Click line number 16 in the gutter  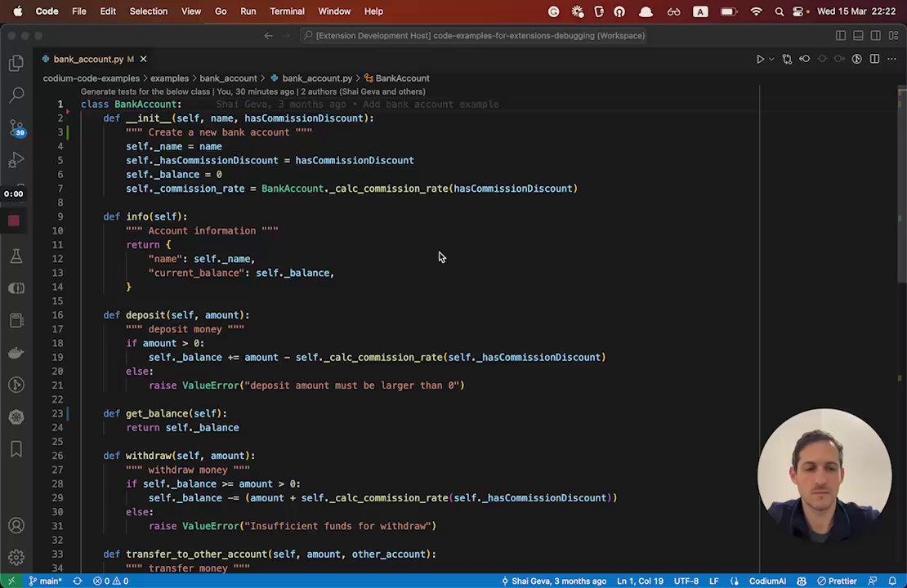pyautogui.click(x=57, y=315)
